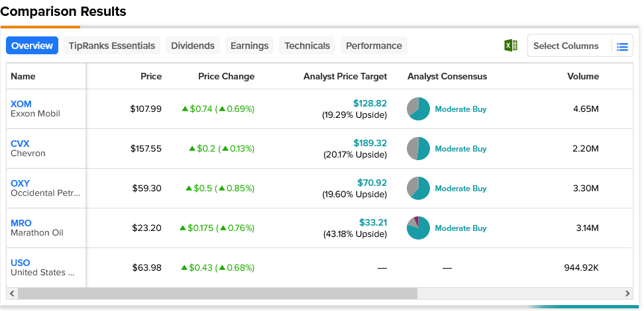This screenshot has width=644, height=311.
Task: Click the horizontal scrollbar left arrow
Action: tap(13, 293)
